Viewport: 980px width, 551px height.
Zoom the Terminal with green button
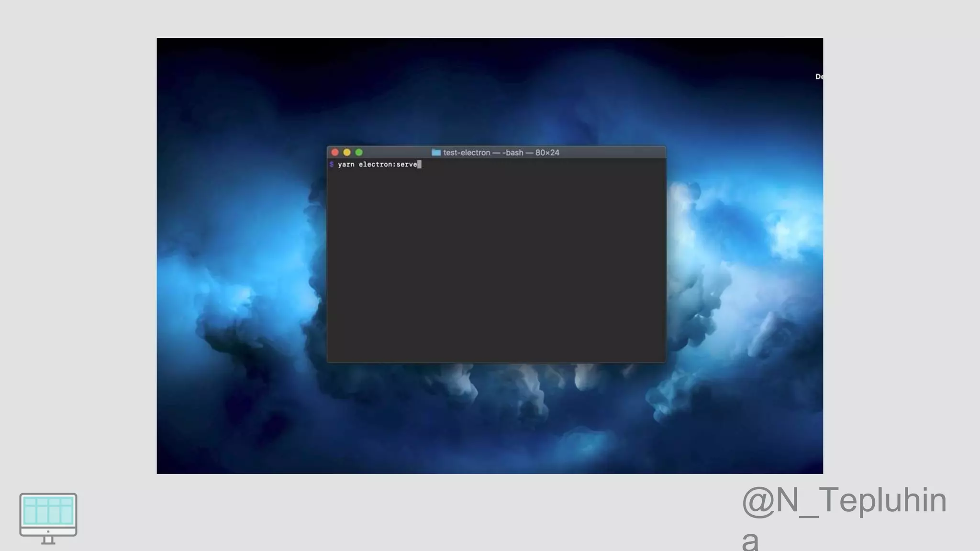(359, 153)
